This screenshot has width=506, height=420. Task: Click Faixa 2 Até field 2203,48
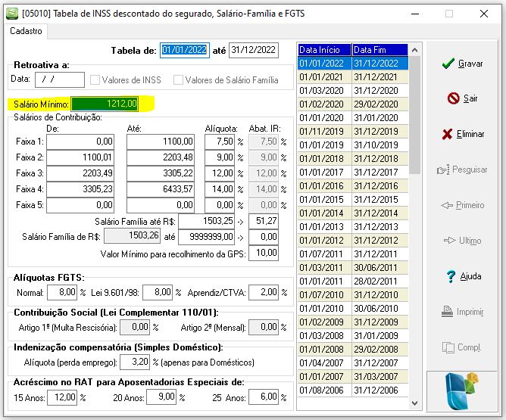[161, 157]
